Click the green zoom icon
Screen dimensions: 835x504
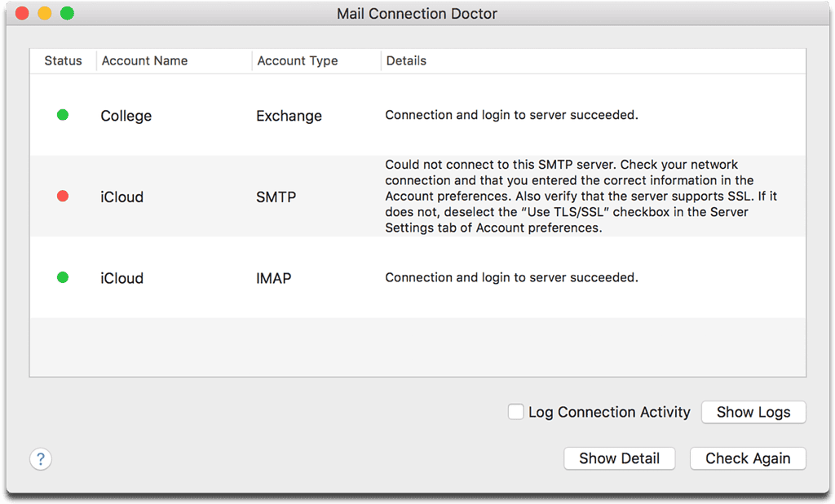pyautogui.click(x=67, y=13)
